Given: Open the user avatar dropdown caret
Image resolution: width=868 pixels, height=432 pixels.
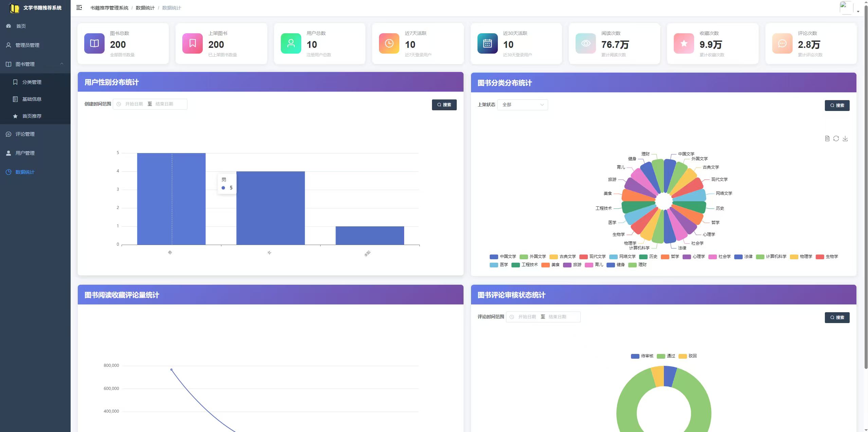Looking at the screenshot, I should [858, 12].
